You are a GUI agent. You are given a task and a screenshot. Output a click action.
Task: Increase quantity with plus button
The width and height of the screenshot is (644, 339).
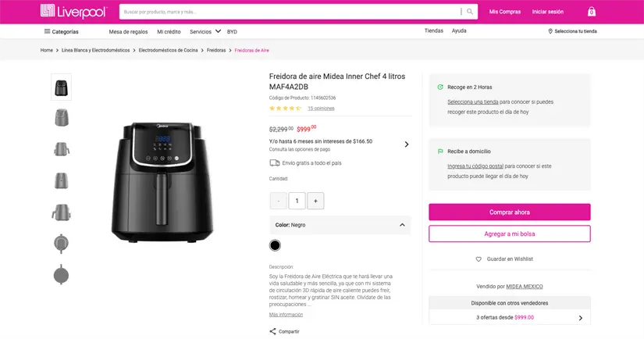(315, 201)
